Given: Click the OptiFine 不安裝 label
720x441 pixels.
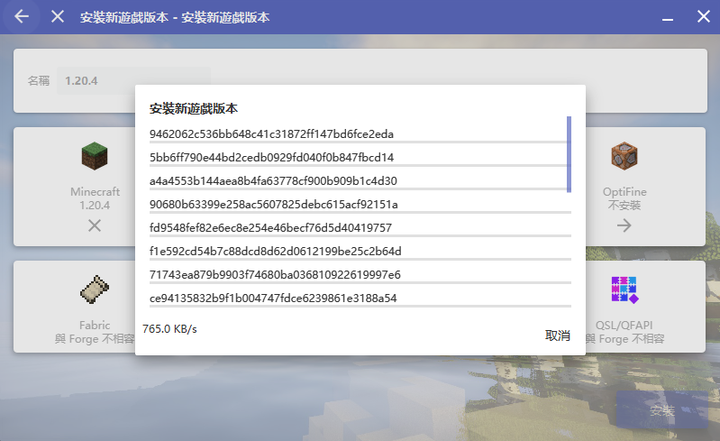Looking at the screenshot, I should click(x=624, y=198).
